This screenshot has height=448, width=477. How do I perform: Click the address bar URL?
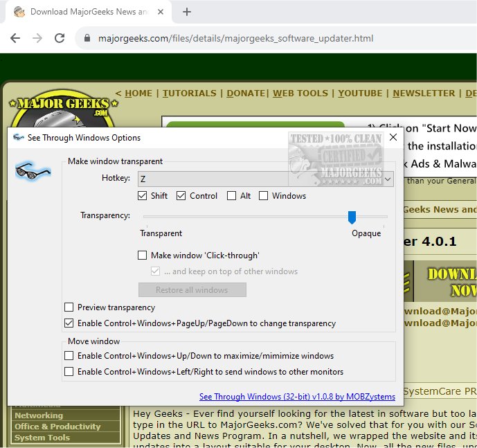click(x=235, y=38)
